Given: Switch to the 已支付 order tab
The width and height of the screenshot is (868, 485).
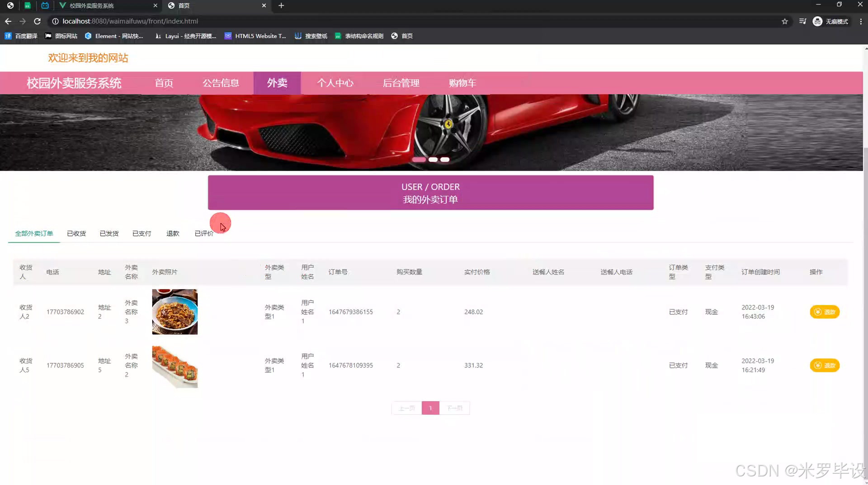Looking at the screenshot, I should pos(142,233).
